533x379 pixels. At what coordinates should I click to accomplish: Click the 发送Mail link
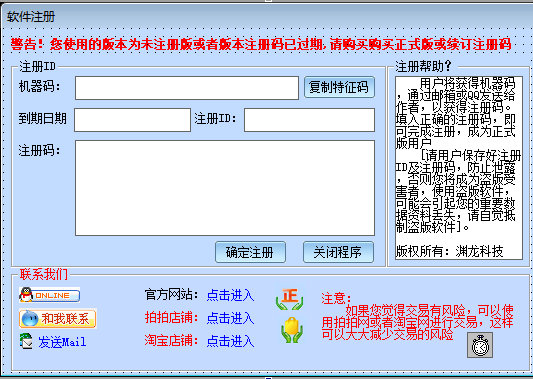pyautogui.click(x=62, y=342)
